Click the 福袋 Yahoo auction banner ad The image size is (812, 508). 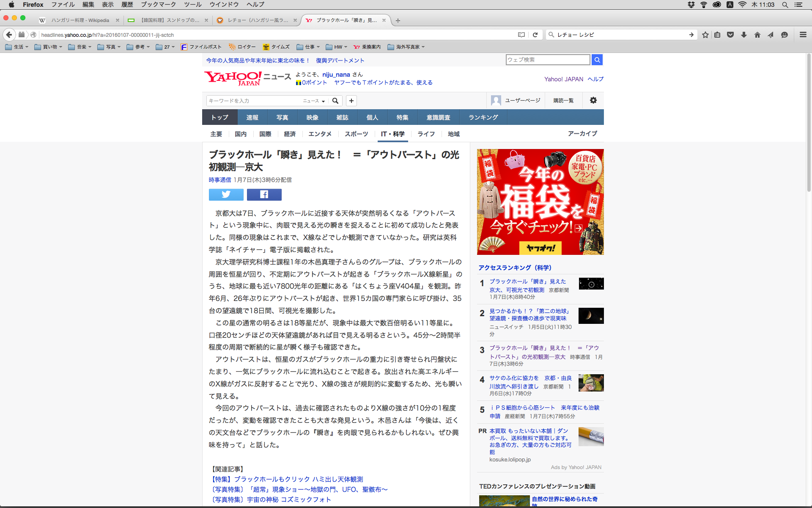[540, 202]
